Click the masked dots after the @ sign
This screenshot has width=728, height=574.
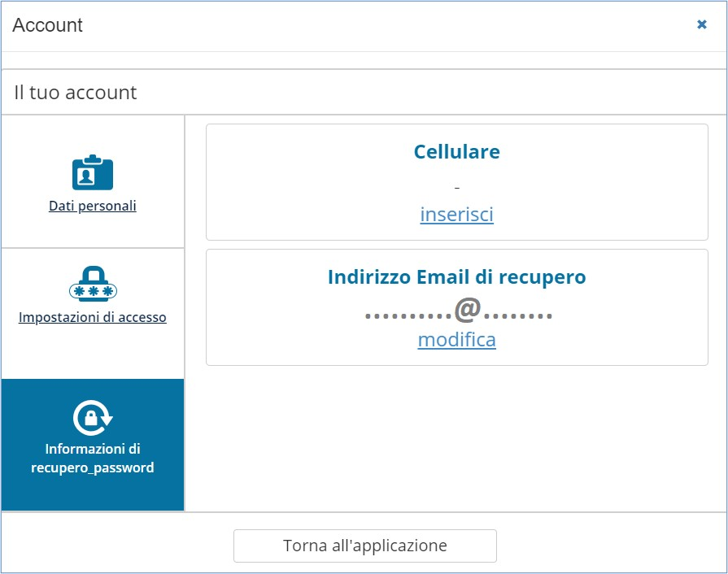518,315
